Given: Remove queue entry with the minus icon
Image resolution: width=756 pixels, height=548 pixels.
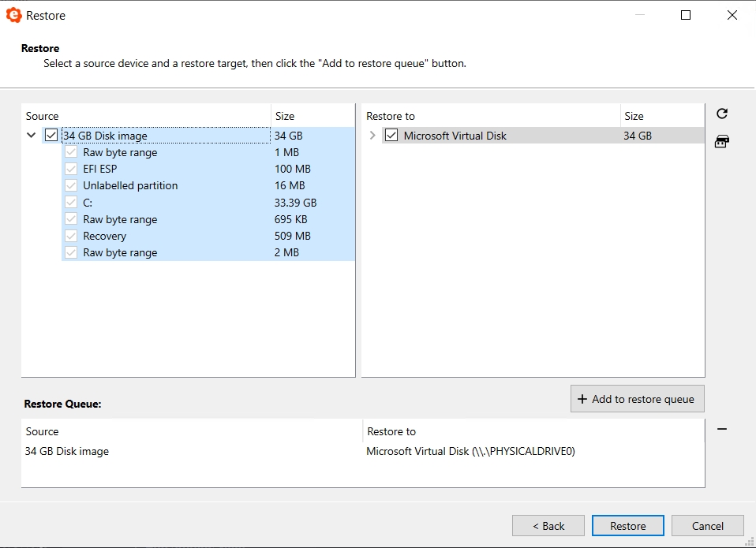Looking at the screenshot, I should (x=722, y=429).
